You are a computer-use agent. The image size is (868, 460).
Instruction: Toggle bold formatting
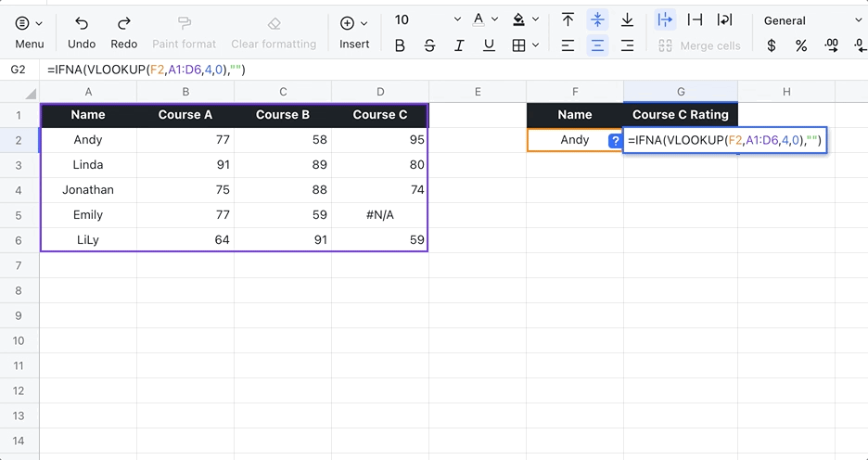point(400,45)
